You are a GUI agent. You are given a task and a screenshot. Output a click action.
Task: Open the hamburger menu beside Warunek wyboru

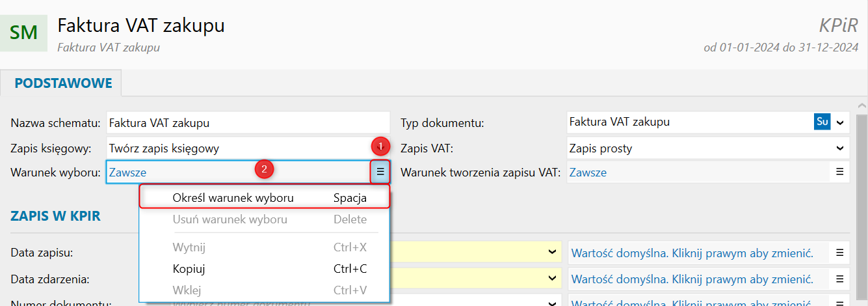tap(380, 173)
